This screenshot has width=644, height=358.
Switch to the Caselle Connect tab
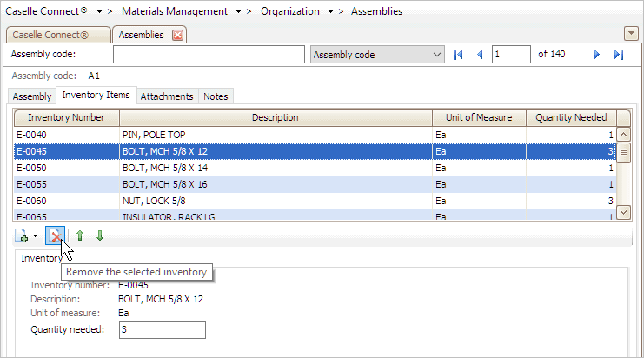(x=59, y=36)
